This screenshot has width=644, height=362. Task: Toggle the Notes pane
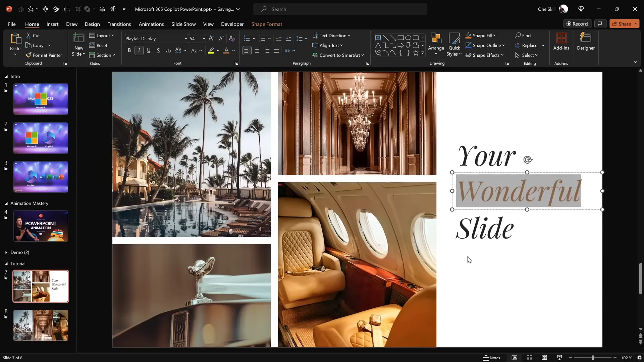pos(491,358)
